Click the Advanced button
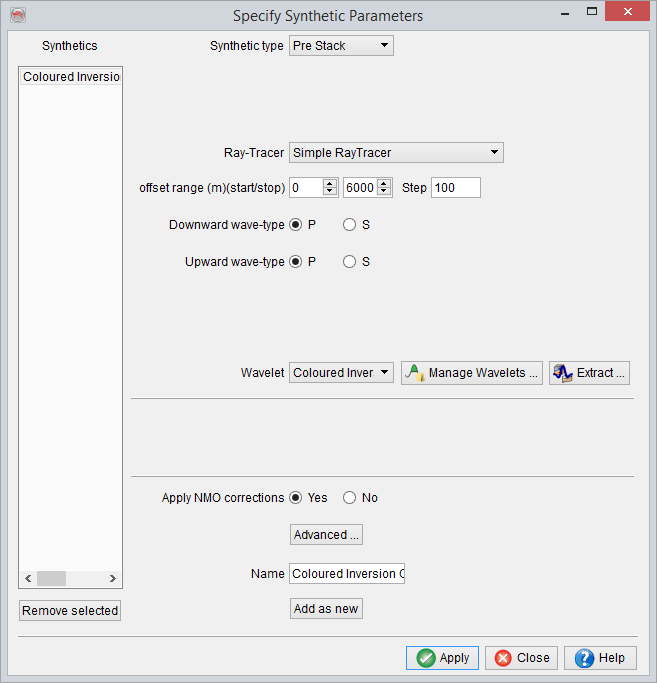657x683 pixels. 326,535
